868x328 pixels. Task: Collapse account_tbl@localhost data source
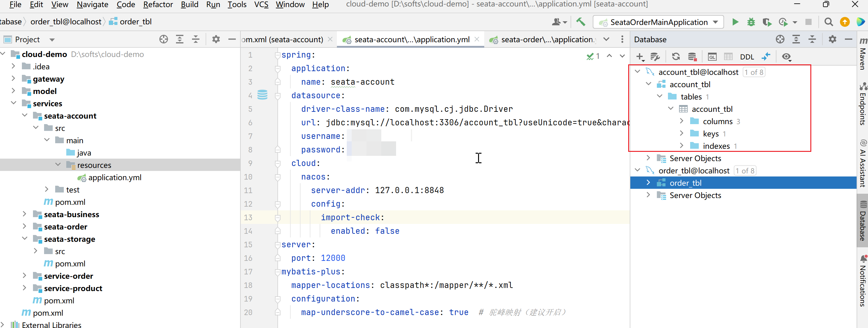(637, 72)
